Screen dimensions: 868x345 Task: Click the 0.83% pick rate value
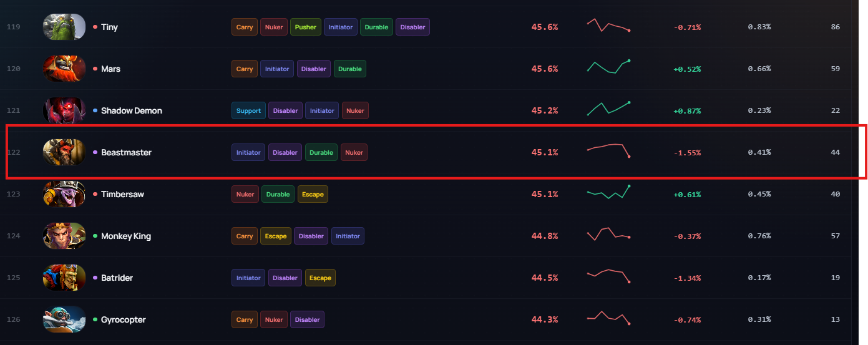pos(759,27)
